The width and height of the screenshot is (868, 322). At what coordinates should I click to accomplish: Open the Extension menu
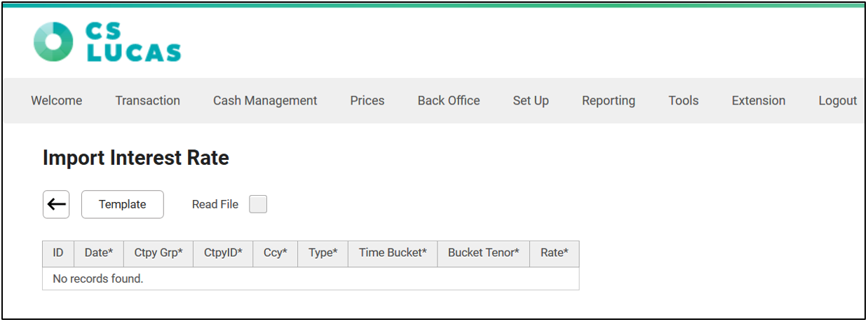pos(759,100)
